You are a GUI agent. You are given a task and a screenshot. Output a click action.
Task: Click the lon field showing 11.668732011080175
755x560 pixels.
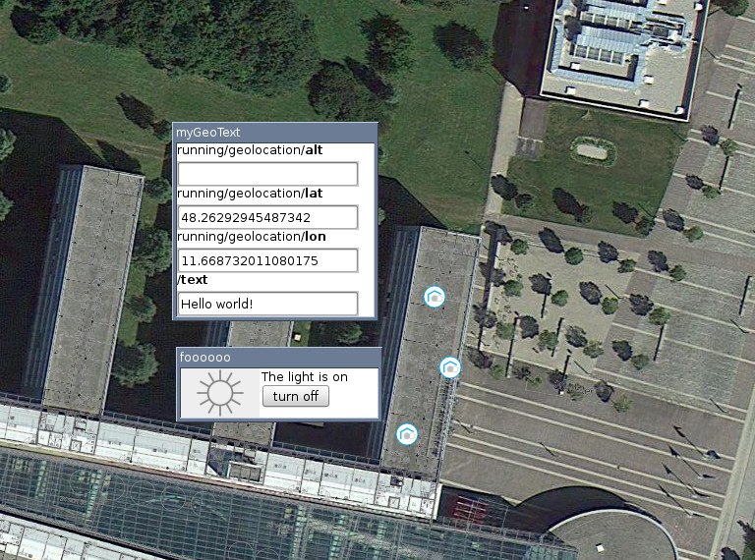coord(267,260)
